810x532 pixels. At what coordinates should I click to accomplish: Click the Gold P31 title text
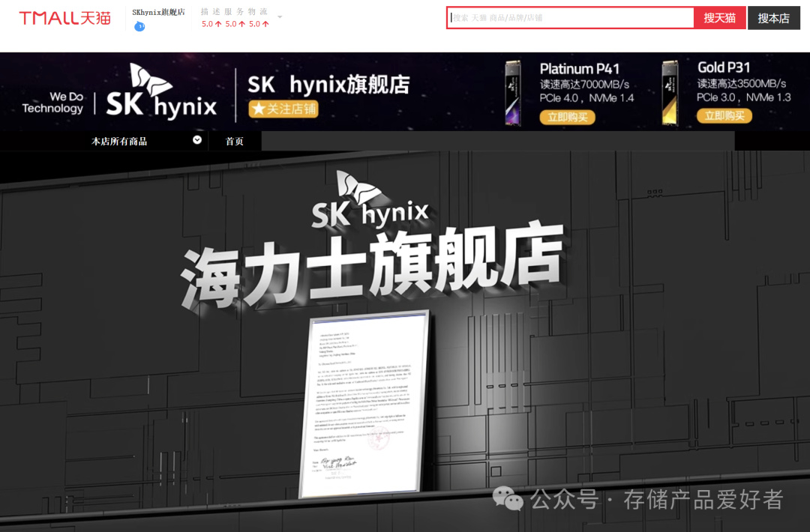click(x=724, y=67)
